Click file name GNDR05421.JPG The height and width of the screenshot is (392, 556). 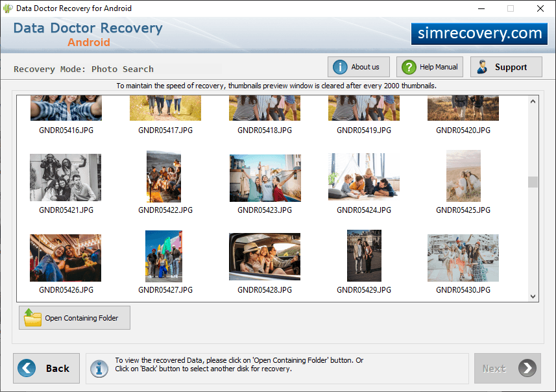tap(66, 210)
